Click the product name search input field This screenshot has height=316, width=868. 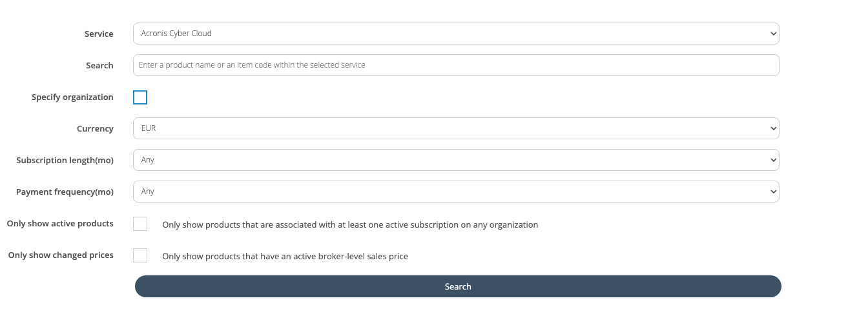pyautogui.click(x=455, y=65)
